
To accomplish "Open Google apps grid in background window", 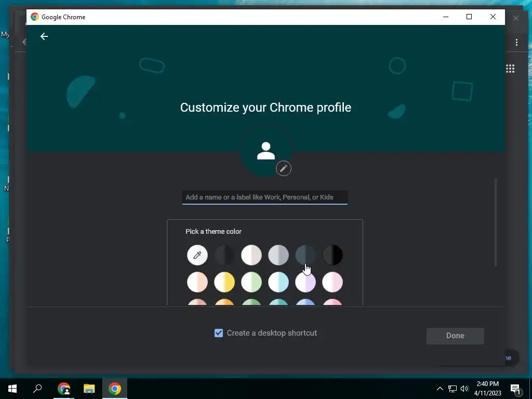I will (510, 69).
